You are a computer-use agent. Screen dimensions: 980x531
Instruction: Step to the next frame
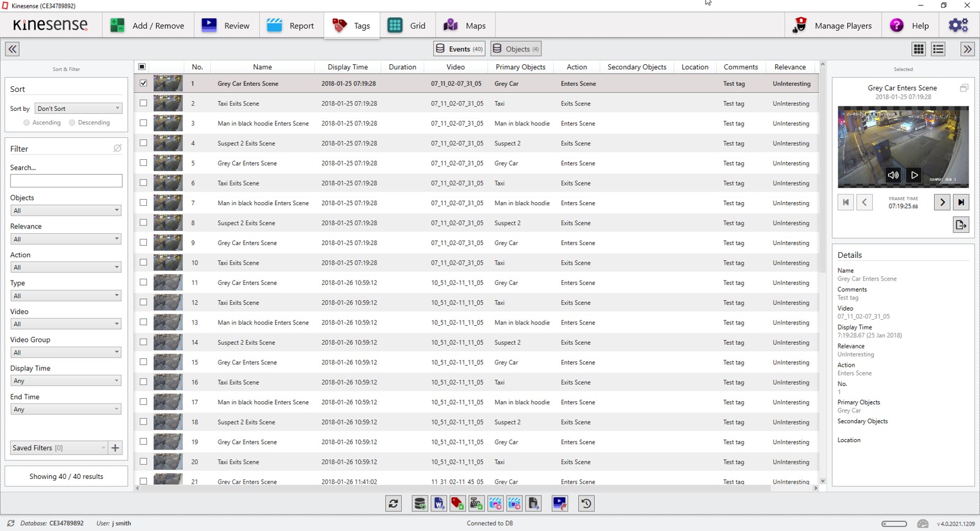(942, 202)
